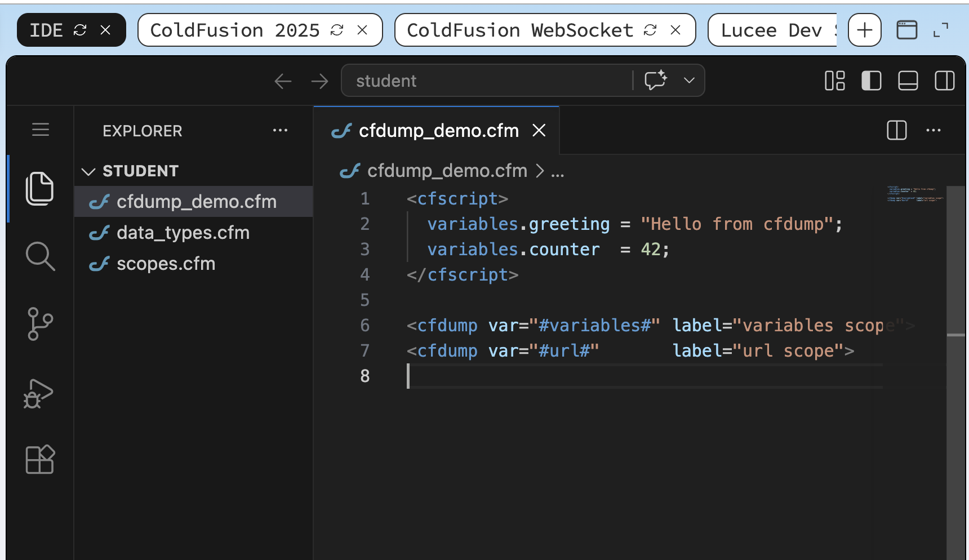Screen dimensions: 969x560
Task: Toggle the primary side bar visibility
Action: click(x=872, y=81)
